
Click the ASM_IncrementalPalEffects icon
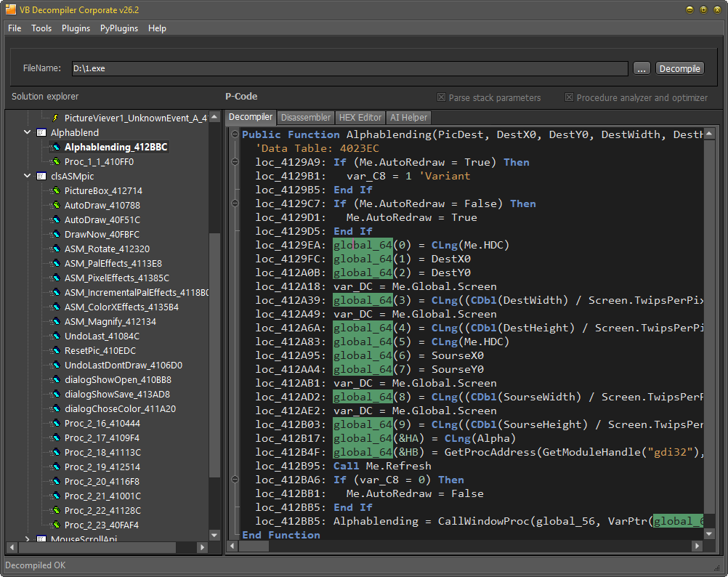[x=56, y=292]
